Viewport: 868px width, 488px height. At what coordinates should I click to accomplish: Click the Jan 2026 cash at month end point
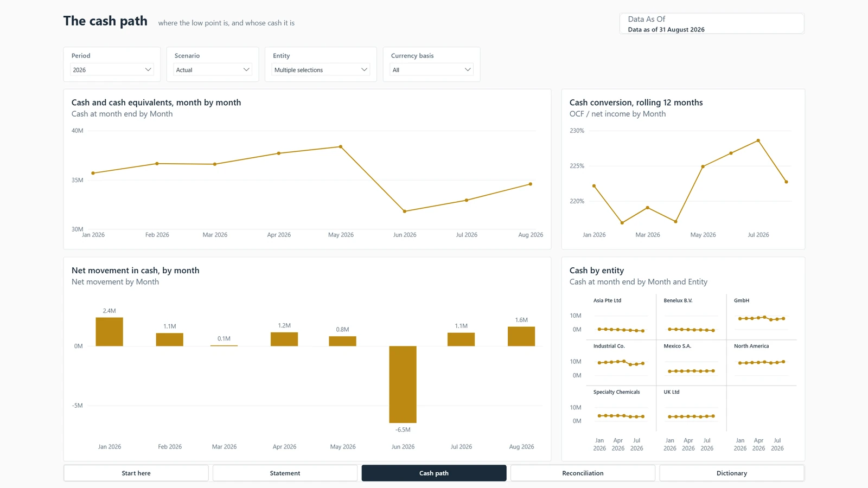click(93, 173)
